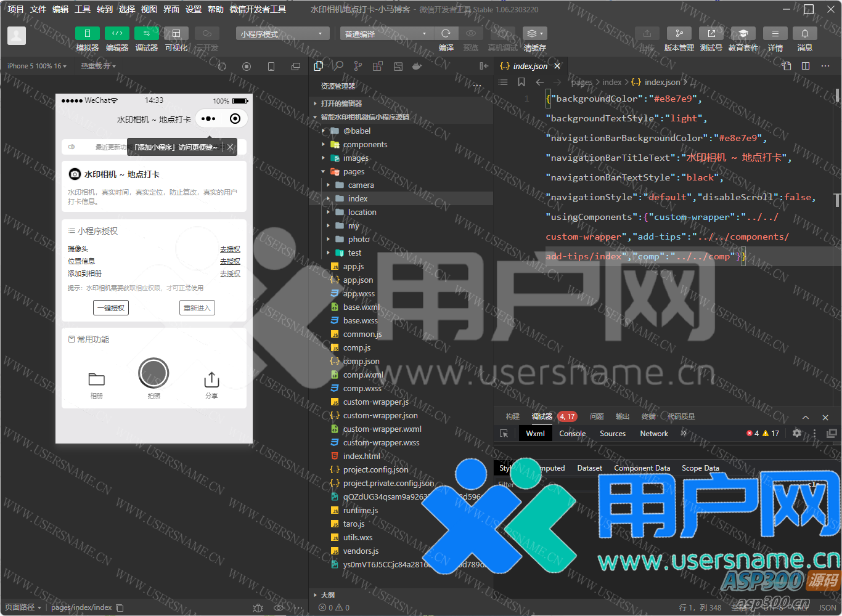Click the 编译 compile refresh icon
The image size is (842, 616).
click(x=446, y=33)
